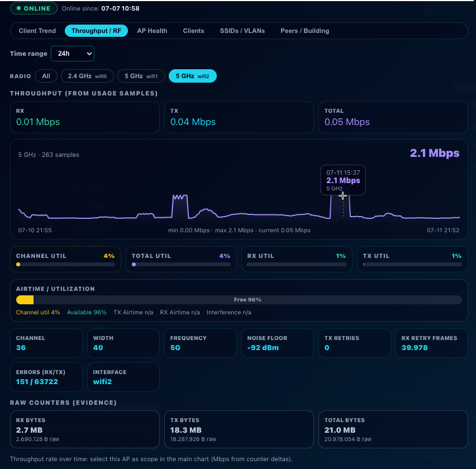Switch to the Client Trend tab
The image size is (476, 469).
(x=37, y=31)
